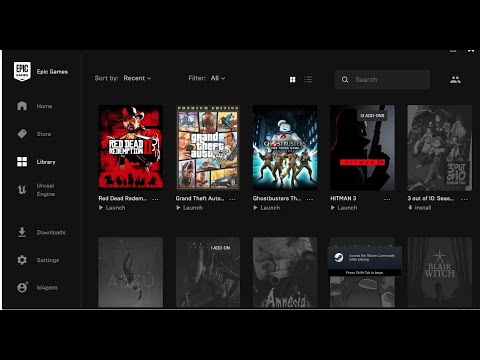Click the 'HITMAN 3' title text
The height and width of the screenshot is (360, 480).
click(343, 198)
